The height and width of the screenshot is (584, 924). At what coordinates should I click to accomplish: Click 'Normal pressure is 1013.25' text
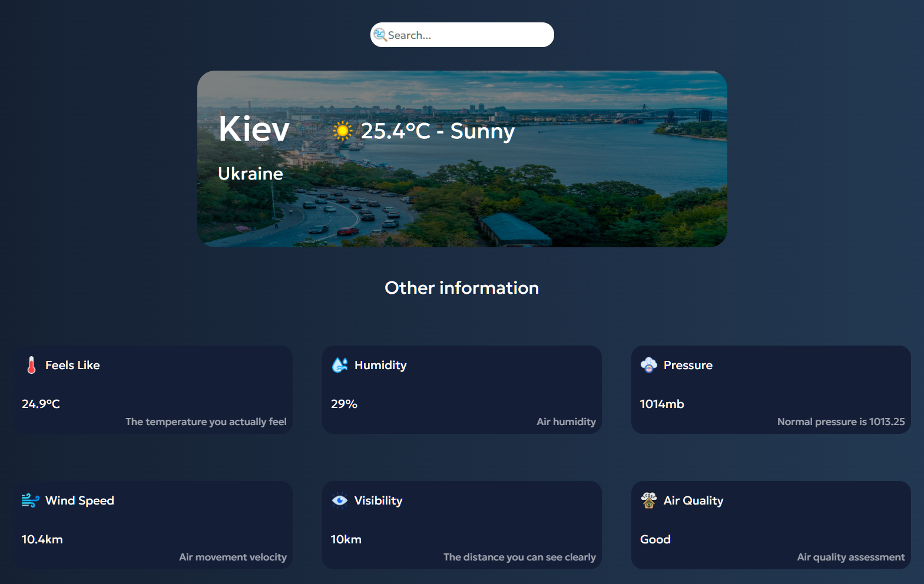click(x=841, y=422)
